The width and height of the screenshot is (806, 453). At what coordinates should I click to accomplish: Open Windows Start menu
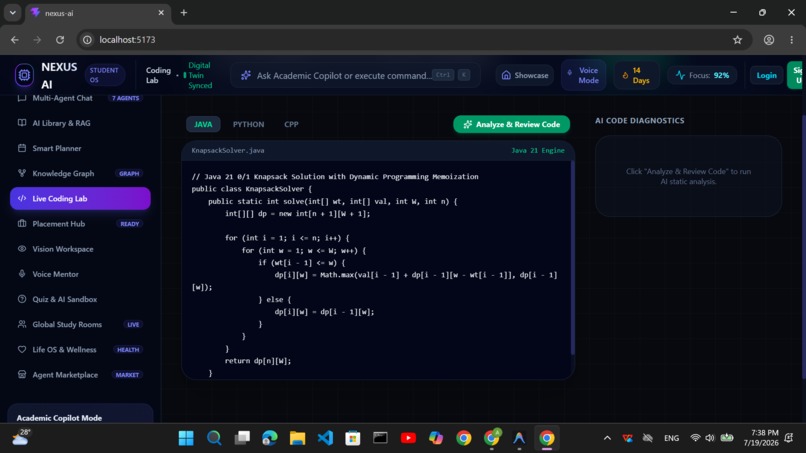[186, 438]
